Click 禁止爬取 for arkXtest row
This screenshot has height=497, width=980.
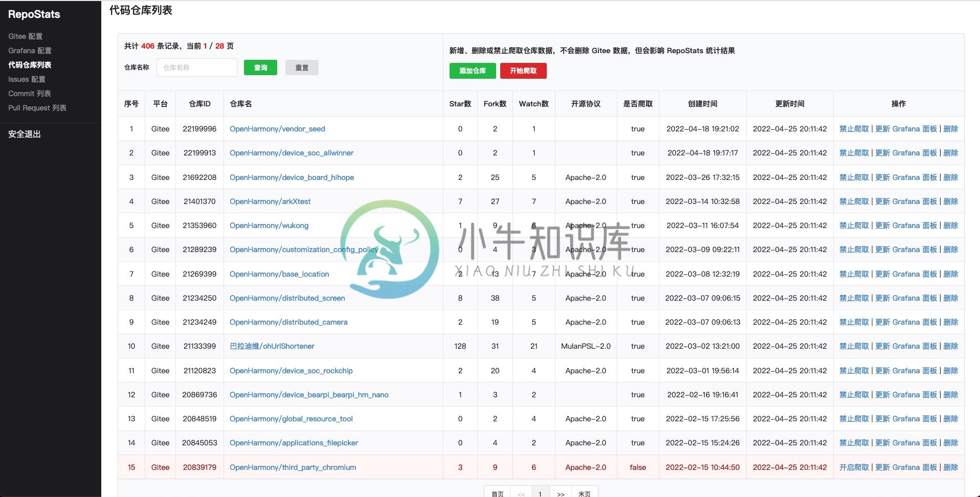pyautogui.click(x=854, y=201)
